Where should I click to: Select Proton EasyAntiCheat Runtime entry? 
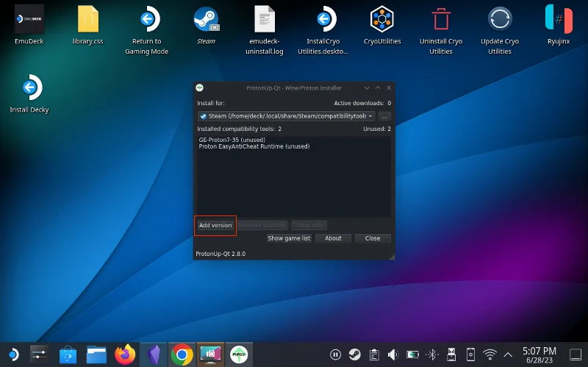pos(254,146)
